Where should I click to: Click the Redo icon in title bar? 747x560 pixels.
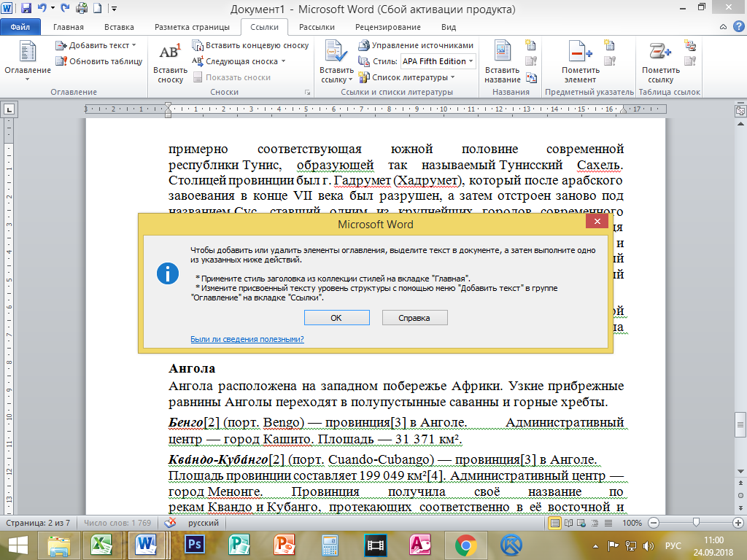click(x=66, y=8)
